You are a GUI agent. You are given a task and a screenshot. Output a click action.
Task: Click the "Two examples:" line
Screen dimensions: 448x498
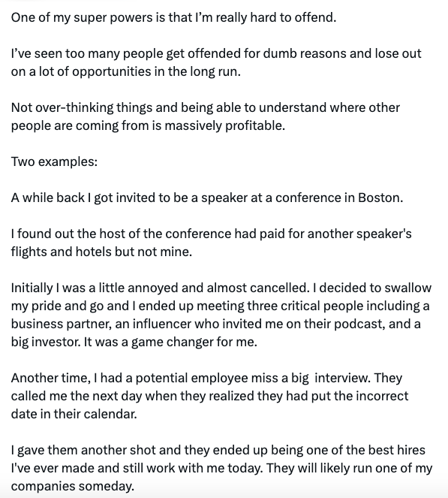coord(54,161)
